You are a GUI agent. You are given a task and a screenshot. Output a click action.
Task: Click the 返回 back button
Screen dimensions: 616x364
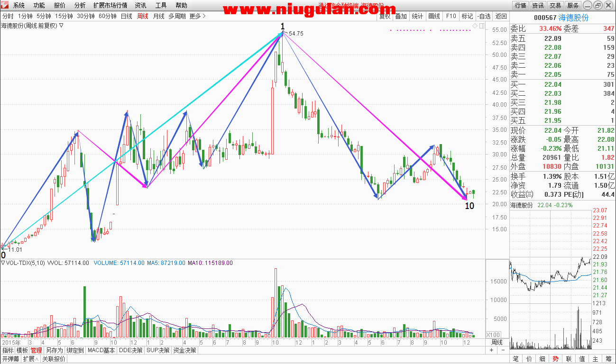[x=501, y=16]
